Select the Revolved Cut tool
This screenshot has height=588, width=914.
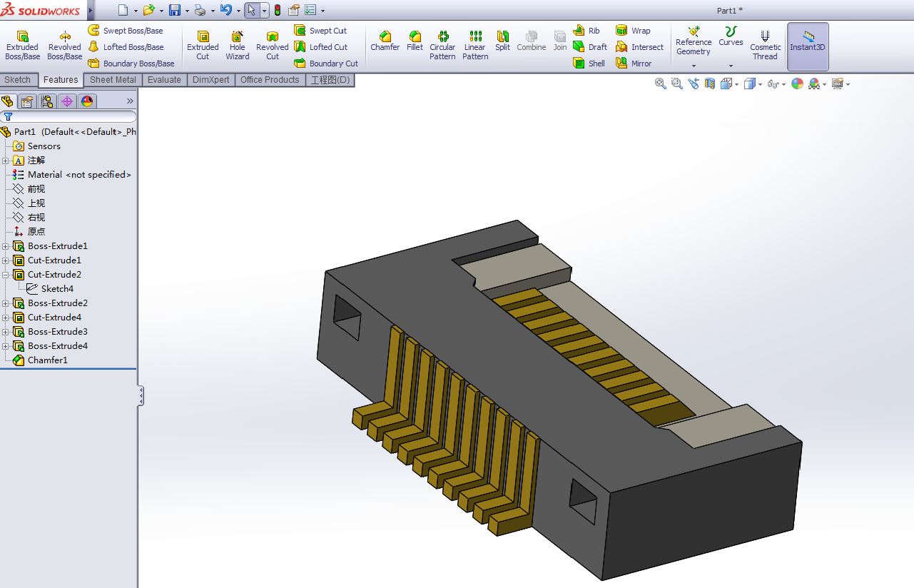(273, 45)
